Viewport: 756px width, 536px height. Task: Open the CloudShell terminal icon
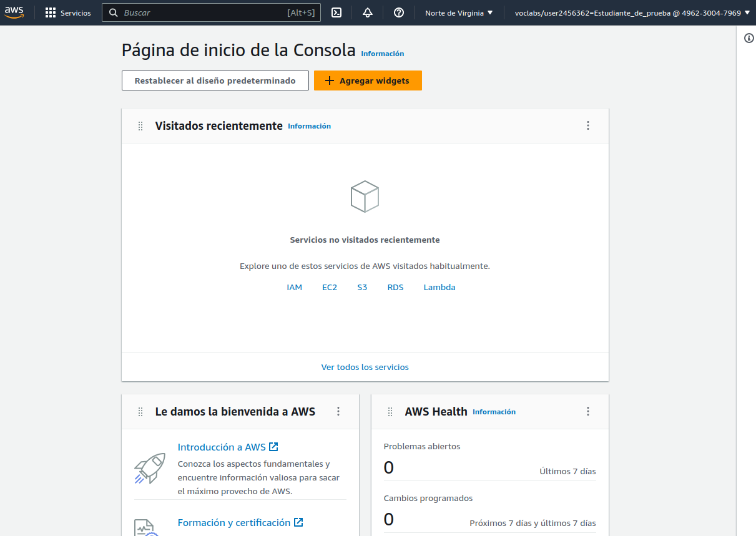(336, 12)
